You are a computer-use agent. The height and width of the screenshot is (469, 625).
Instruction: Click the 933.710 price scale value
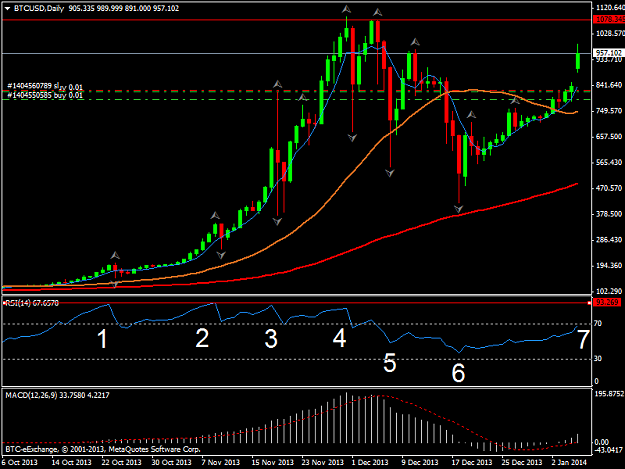[608, 59]
